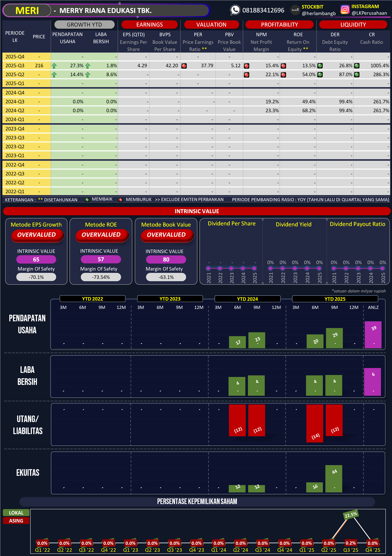Click the 22.5% ownership data label
Image resolution: width=392 pixels, height=556 pixels.
(351, 515)
